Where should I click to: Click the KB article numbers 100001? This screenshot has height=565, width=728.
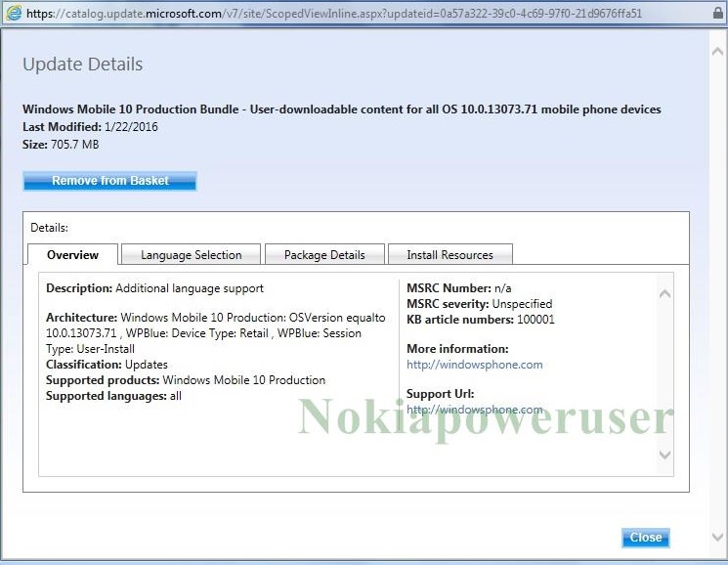click(x=535, y=320)
